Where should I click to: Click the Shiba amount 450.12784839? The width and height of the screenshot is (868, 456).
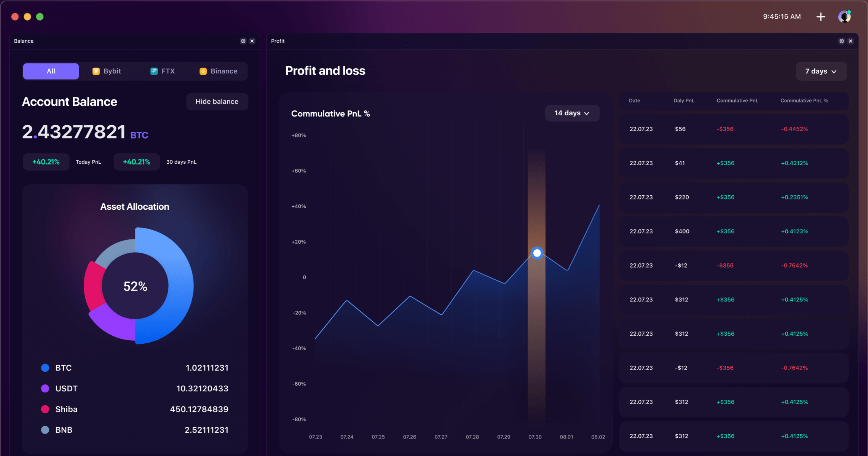click(x=199, y=409)
